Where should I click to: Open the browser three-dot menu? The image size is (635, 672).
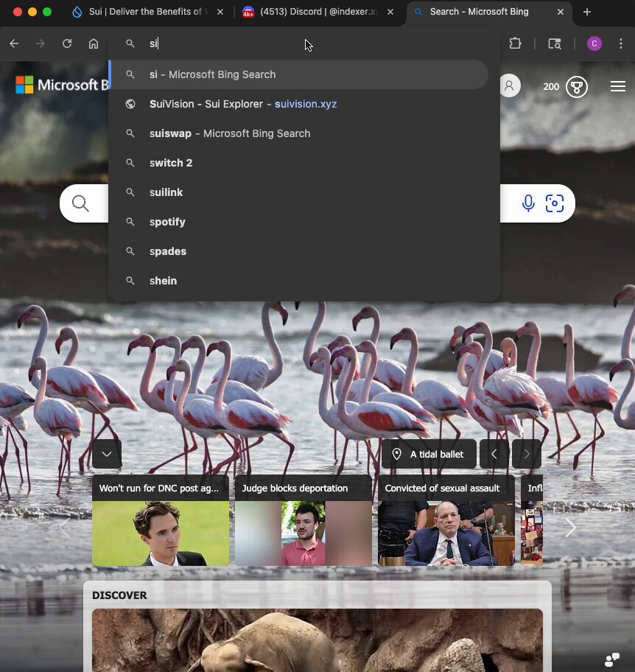point(621,43)
